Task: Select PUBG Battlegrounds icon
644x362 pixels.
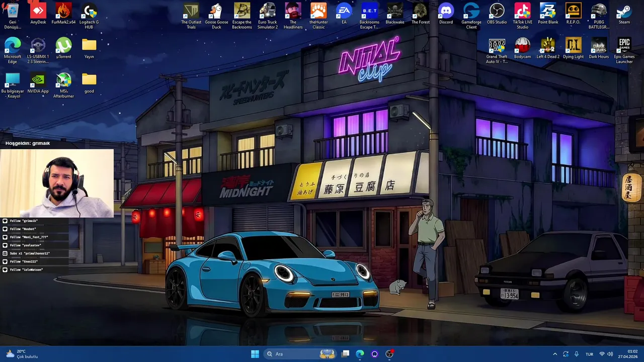Action: click(x=599, y=16)
